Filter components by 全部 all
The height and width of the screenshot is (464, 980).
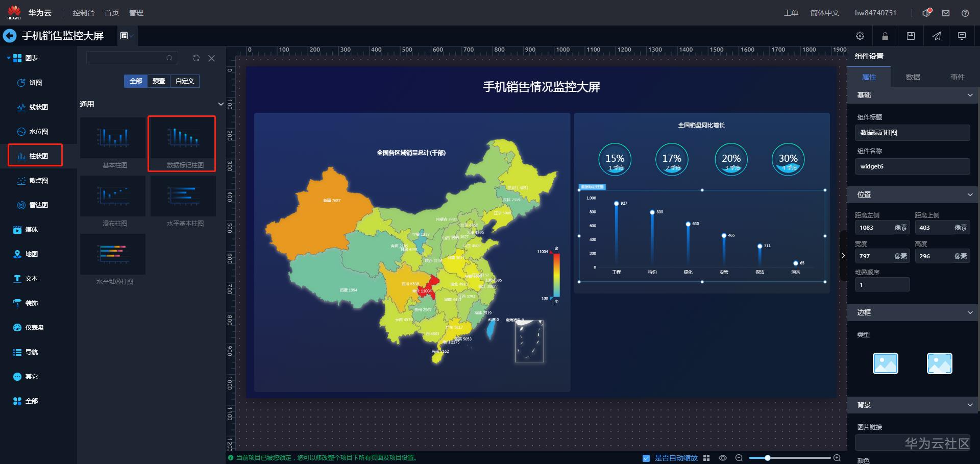(136, 81)
